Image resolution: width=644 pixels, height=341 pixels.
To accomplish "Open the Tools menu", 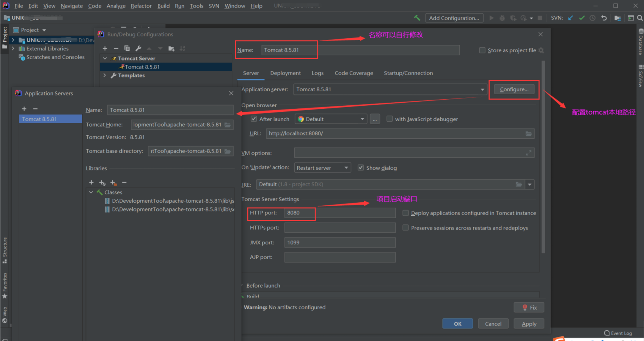I will pyautogui.click(x=196, y=6).
